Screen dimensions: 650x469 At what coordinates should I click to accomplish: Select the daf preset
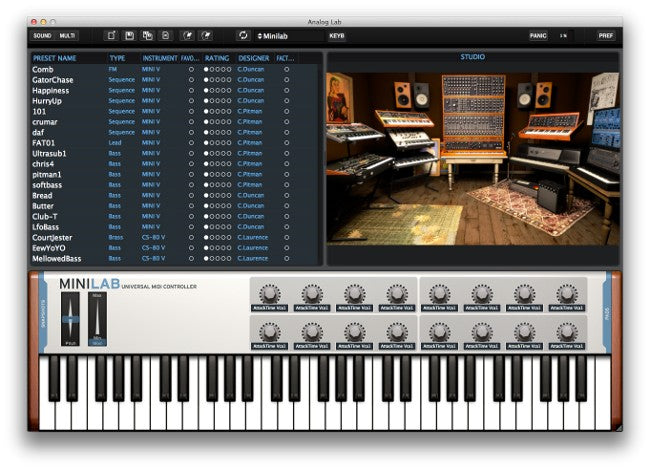(38, 132)
